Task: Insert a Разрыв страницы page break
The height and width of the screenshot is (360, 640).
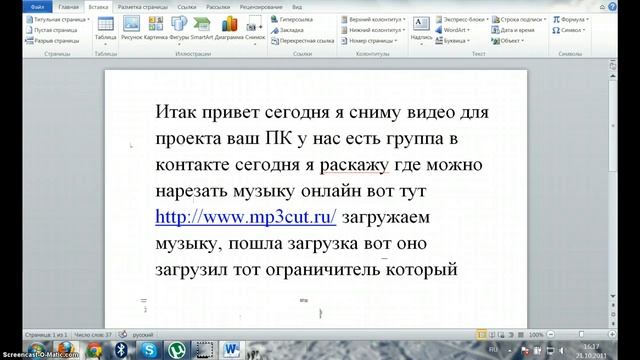Action: (53, 40)
